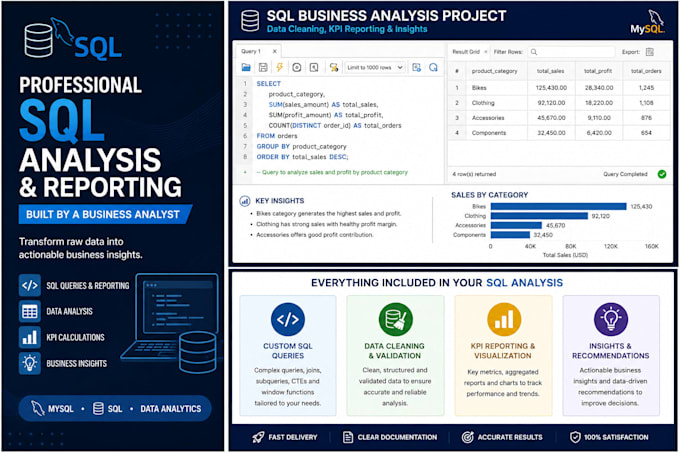
Task: Click the 125,430.00 cell in result grid
Action: [x=551, y=88]
